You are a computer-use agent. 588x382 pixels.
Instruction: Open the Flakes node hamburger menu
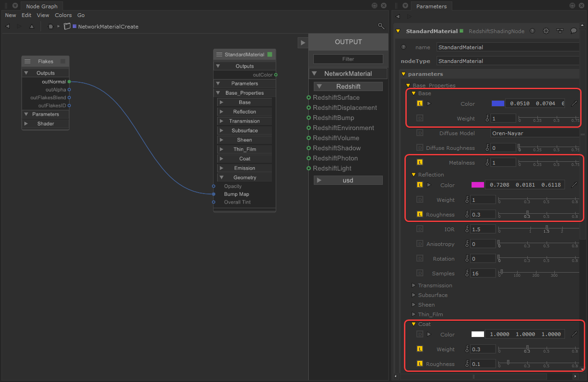point(28,62)
